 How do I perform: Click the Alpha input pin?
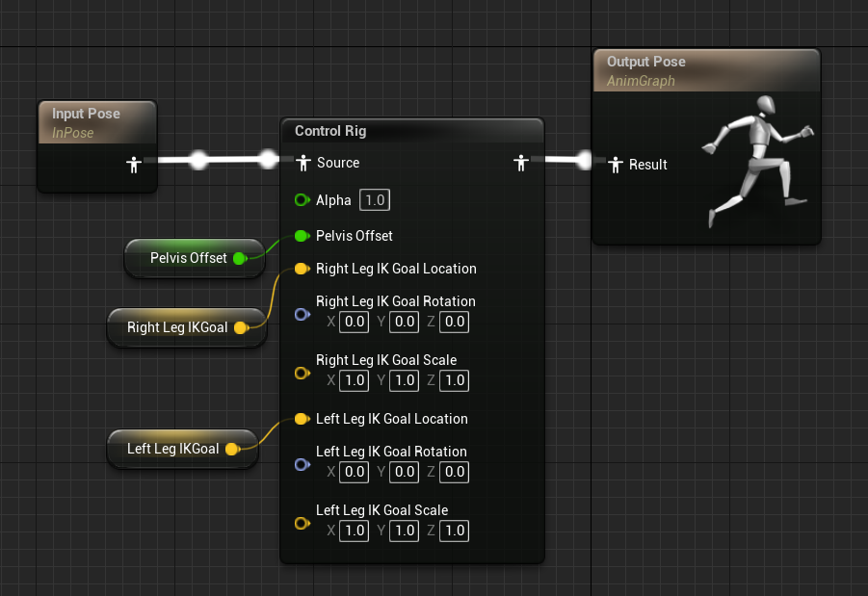coord(302,199)
